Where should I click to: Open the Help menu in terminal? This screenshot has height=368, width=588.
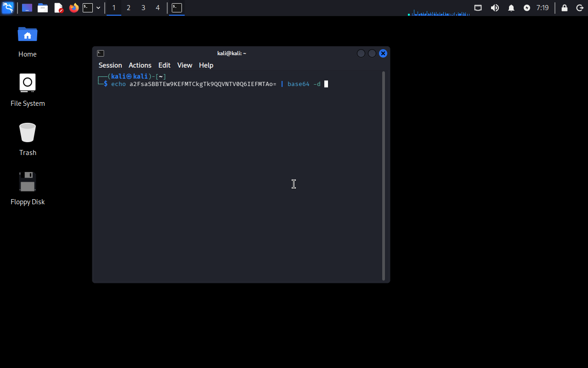click(206, 65)
